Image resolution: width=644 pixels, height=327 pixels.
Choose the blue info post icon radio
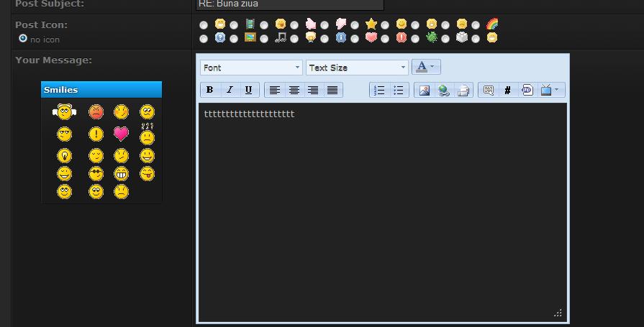coord(325,39)
